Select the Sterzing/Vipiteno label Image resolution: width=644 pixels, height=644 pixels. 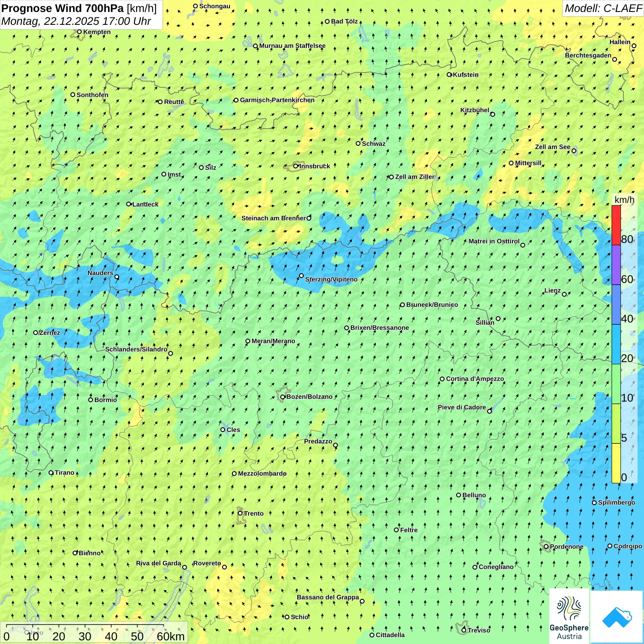click(331, 279)
